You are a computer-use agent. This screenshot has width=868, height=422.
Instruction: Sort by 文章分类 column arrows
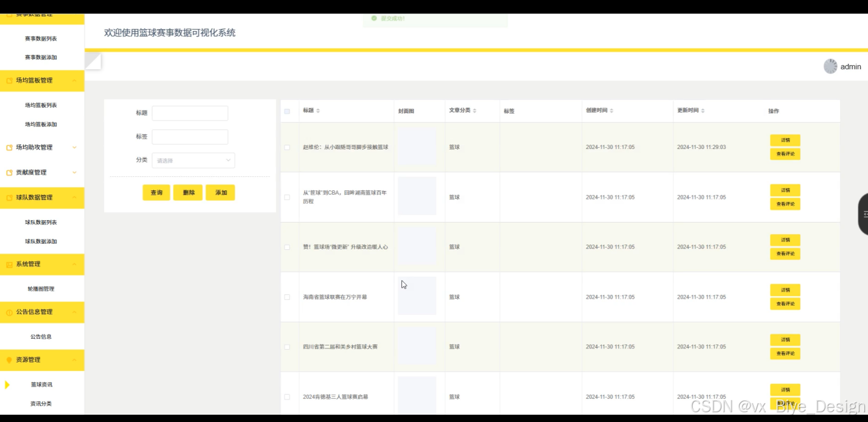pos(474,111)
